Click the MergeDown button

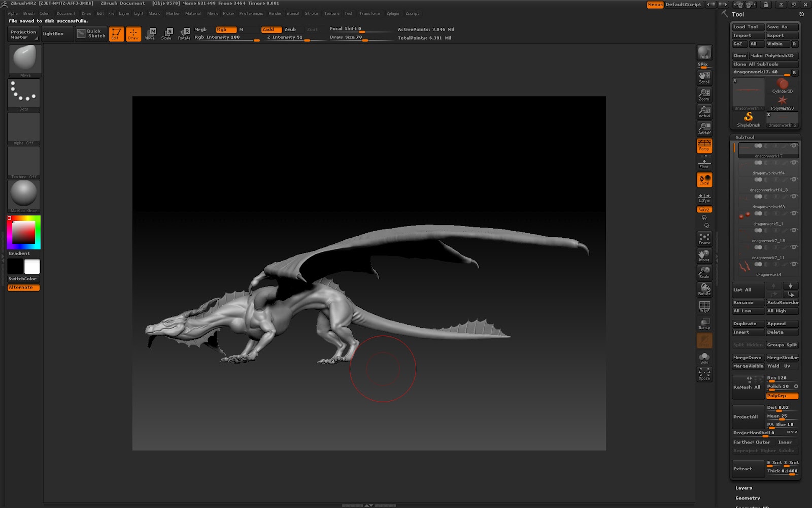[748, 358]
